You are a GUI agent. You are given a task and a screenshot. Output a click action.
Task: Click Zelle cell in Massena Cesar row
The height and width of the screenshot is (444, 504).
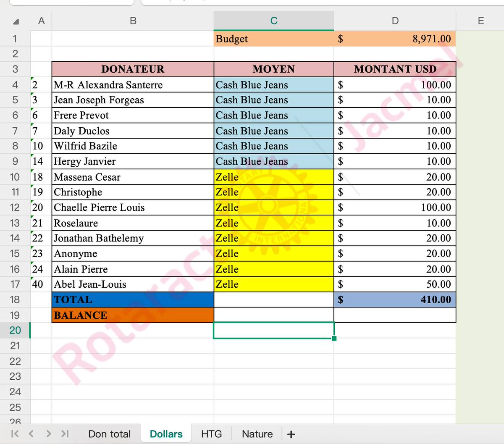[x=274, y=177]
